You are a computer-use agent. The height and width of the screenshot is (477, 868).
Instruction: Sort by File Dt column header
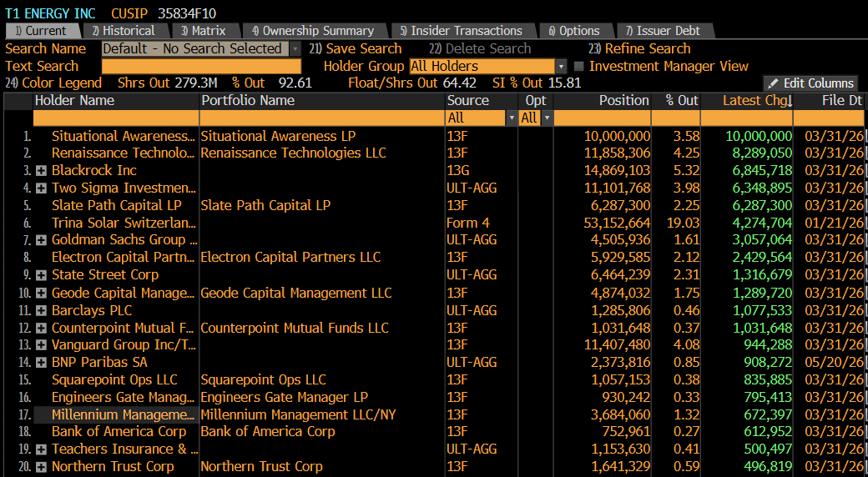[x=842, y=101]
